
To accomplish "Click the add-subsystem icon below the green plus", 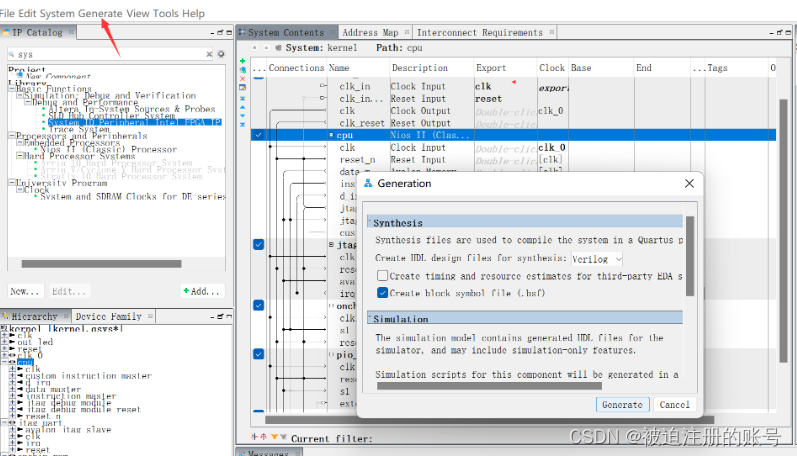I will click(242, 70).
